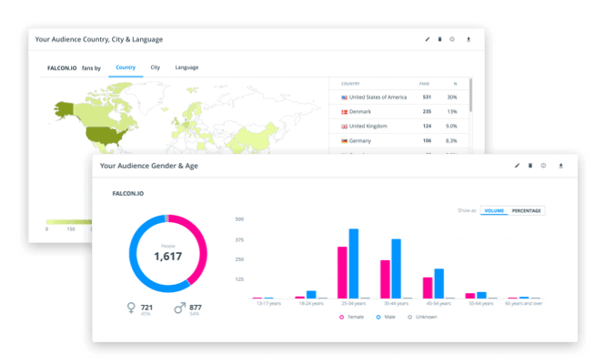Click the info icon in Country, City & Language panel
The height and width of the screenshot is (364, 595).
452,39
